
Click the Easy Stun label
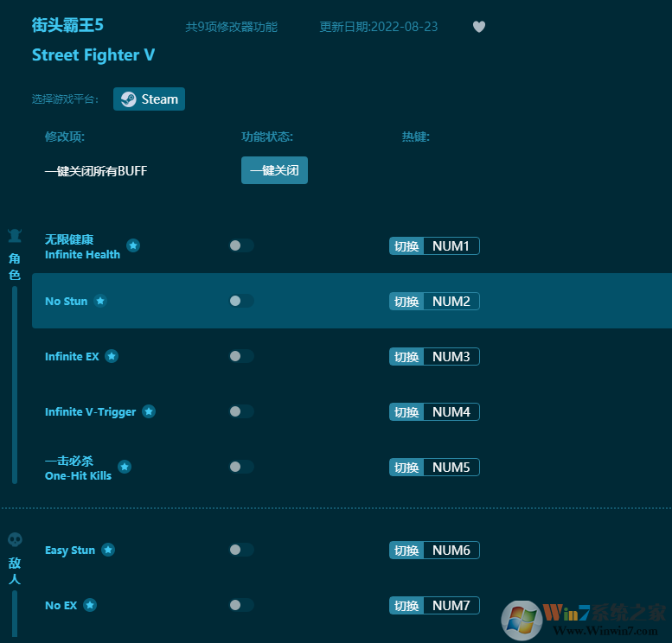pyautogui.click(x=70, y=551)
